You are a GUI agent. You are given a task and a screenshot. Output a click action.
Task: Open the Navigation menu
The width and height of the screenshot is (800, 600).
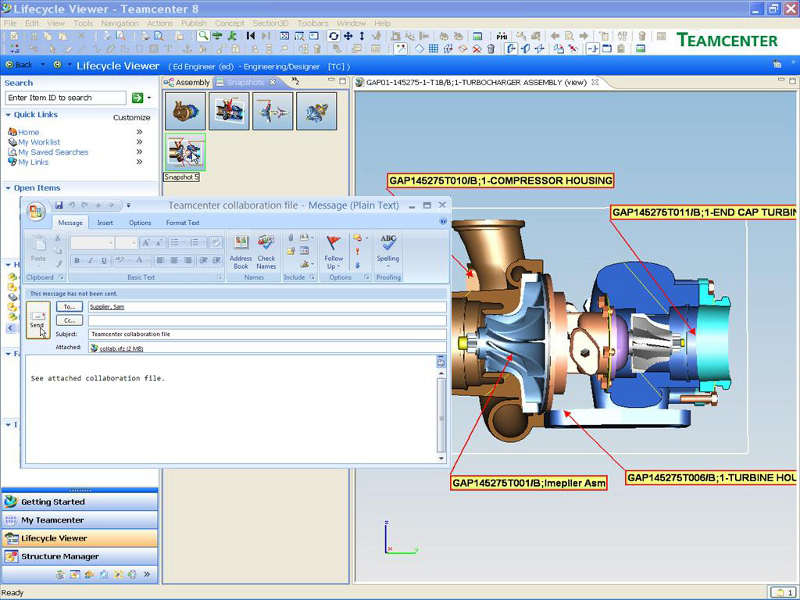[x=119, y=23]
